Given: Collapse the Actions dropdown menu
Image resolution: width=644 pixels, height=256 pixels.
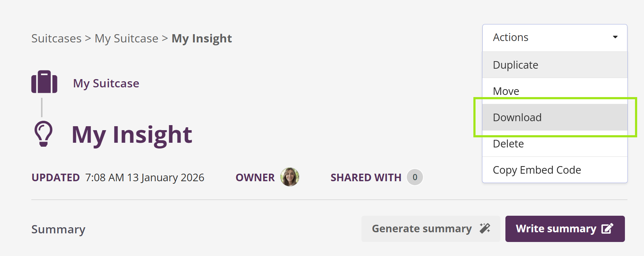Looking at the screenshot, I should point(554,37).
